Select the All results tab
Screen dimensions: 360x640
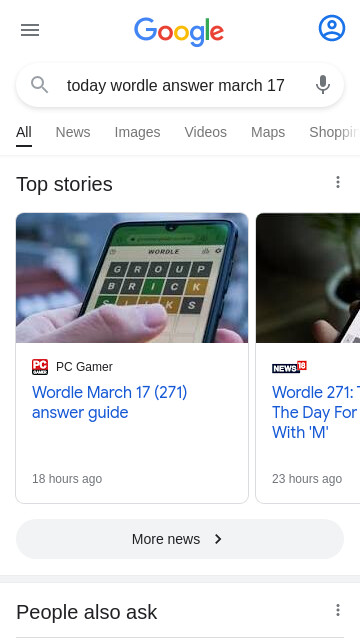coord(24,132)
